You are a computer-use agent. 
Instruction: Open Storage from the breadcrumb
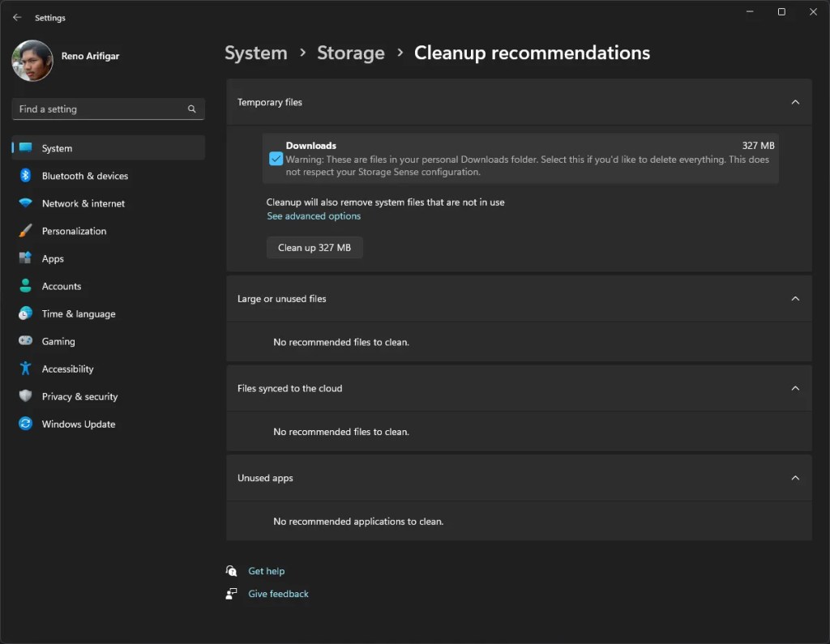[350, 53]
